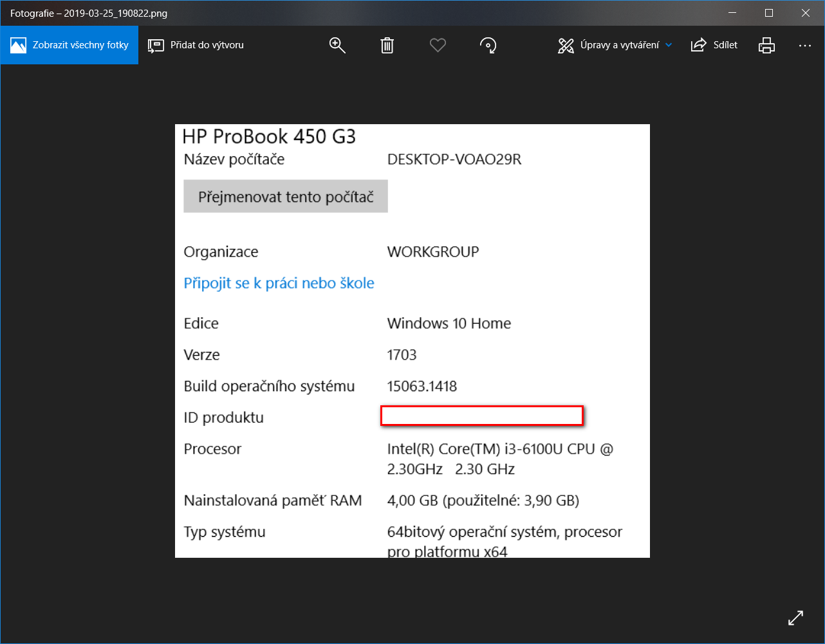Screen dimensions: 825x644
Task: Switch to fullscreen with the diagonal arrows icon
Action: [795, 618]
